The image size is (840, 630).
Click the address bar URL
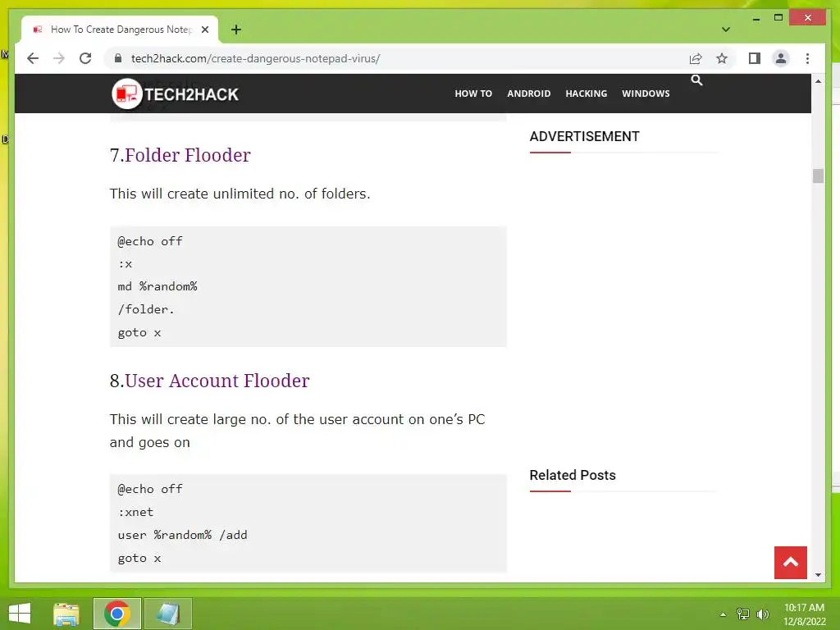click(x=256, y=58)
